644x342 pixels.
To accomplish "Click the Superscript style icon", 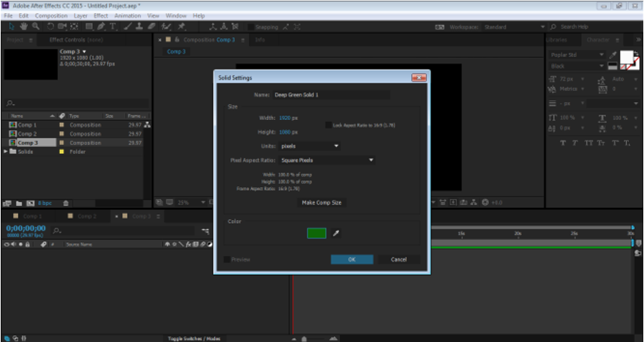I will [x=615, y=143].
